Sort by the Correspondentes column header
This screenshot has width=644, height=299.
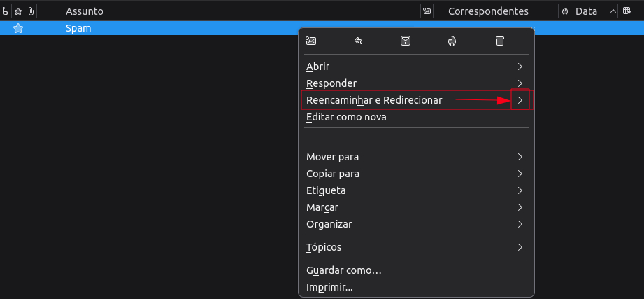tap(487, 11)
